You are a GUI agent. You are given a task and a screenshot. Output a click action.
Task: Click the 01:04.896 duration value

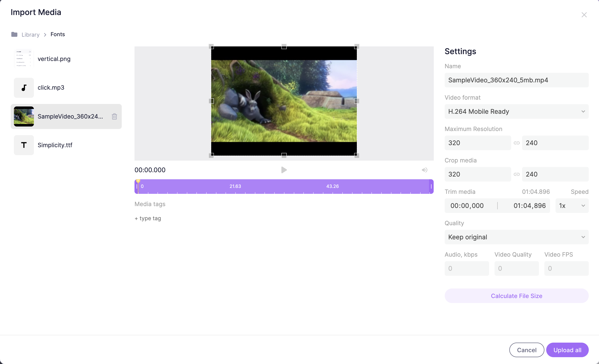click(536, 192)
